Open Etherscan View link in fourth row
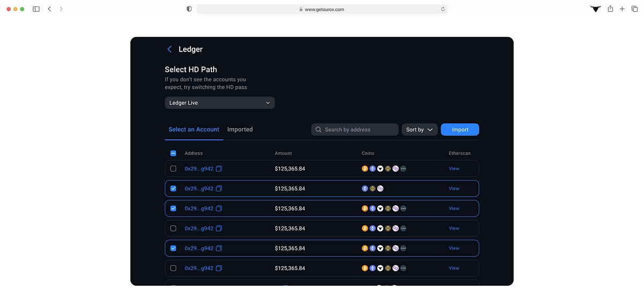644x305 pixels. 454,228
